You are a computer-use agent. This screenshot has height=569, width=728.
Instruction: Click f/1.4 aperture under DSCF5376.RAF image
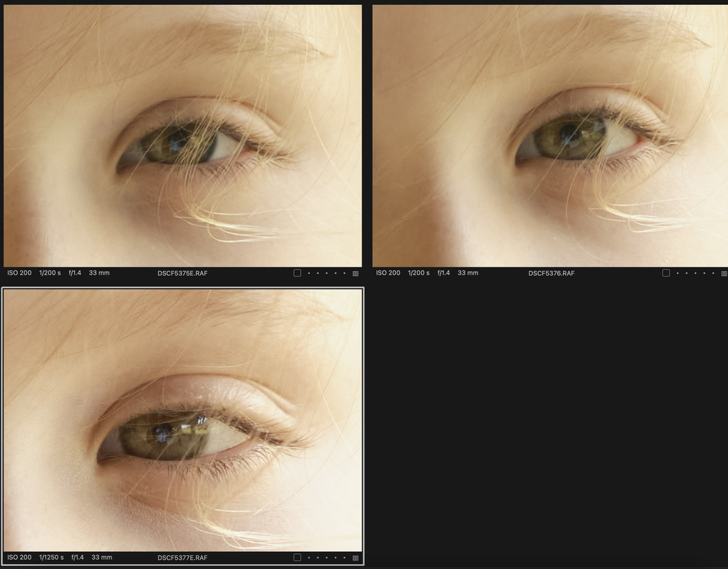[x=443, y=273]
